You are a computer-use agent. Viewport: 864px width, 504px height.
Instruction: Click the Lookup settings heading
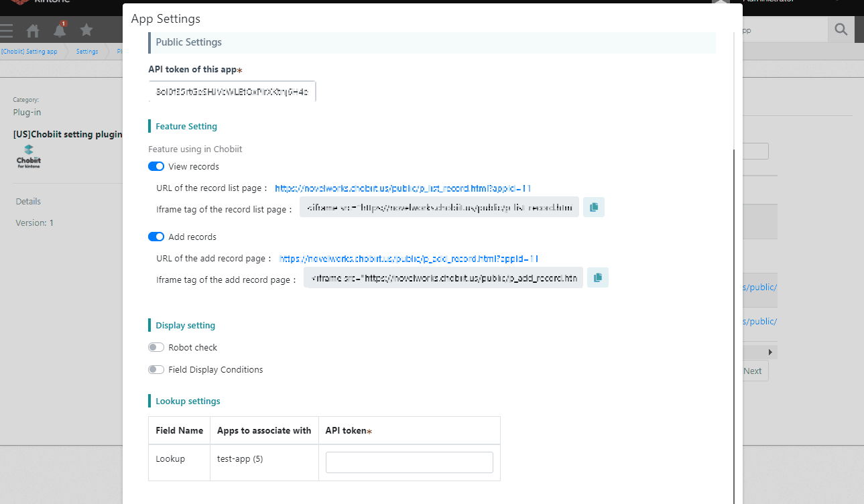[188, 401]
